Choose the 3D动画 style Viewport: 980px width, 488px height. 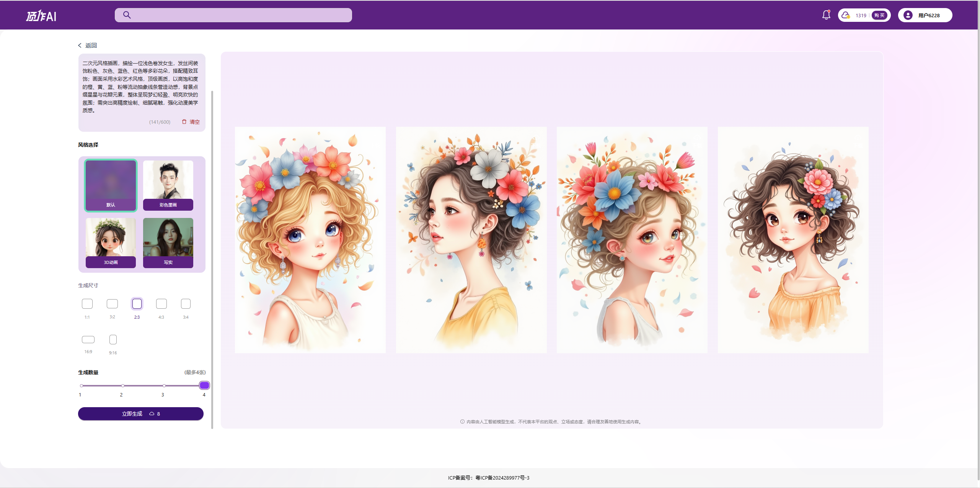pyautogui.click(x=111, y=242)
